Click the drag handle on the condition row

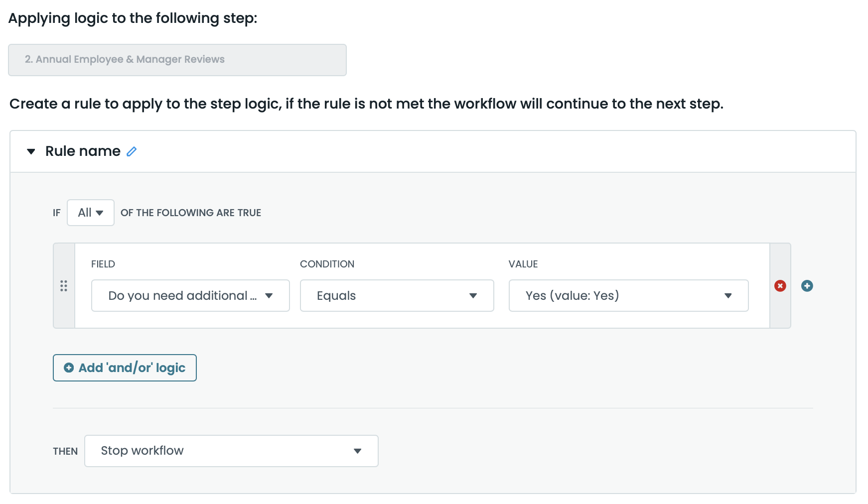(x=64, y=286)
